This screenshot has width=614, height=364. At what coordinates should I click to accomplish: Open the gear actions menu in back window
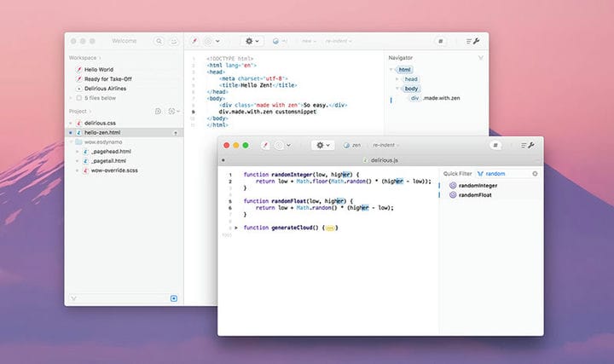coord(252,41)
